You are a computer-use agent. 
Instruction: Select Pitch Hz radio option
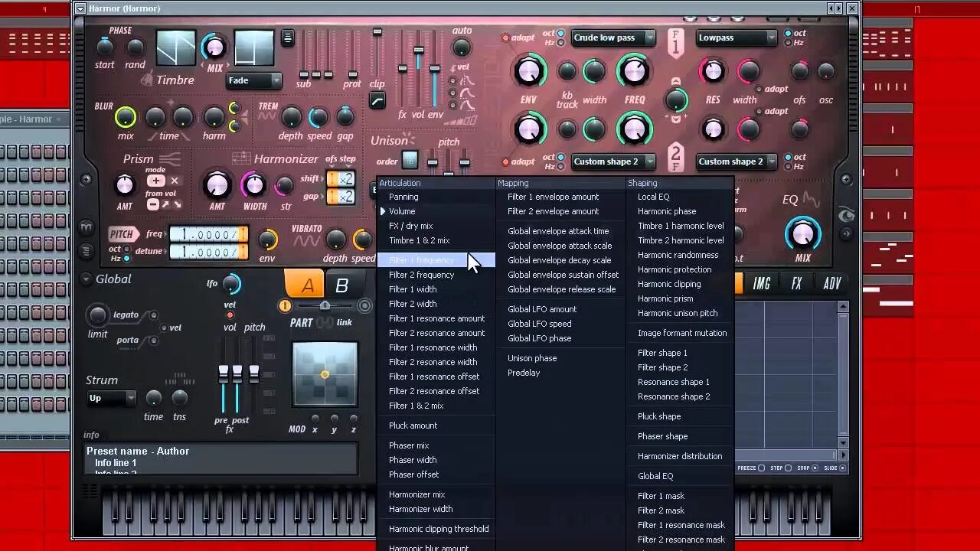coord(127,258)
